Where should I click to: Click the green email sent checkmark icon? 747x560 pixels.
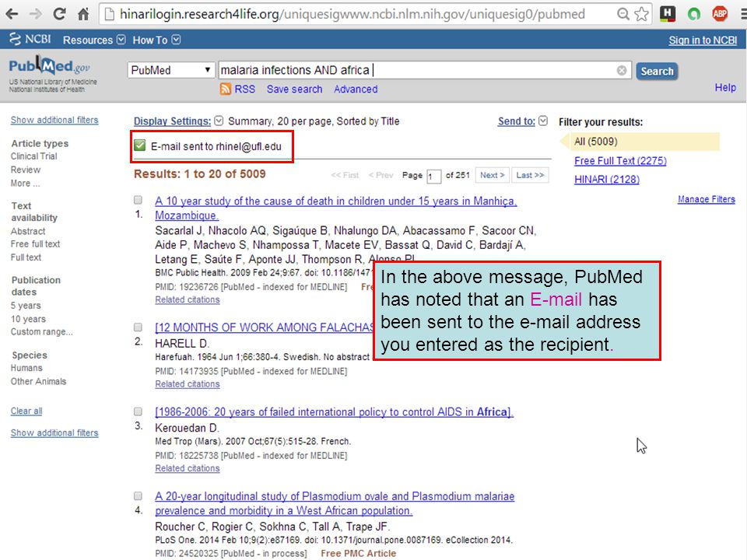(x=139, y=145)
